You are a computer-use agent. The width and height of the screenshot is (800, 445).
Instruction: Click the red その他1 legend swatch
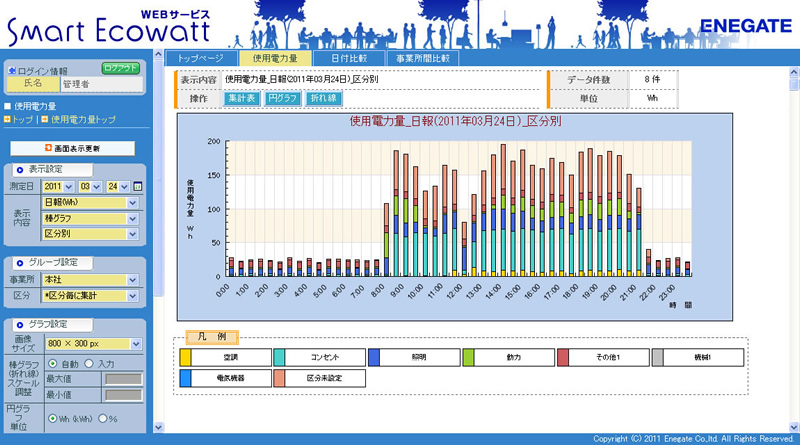pyautogui.click(x=563, y=357)
